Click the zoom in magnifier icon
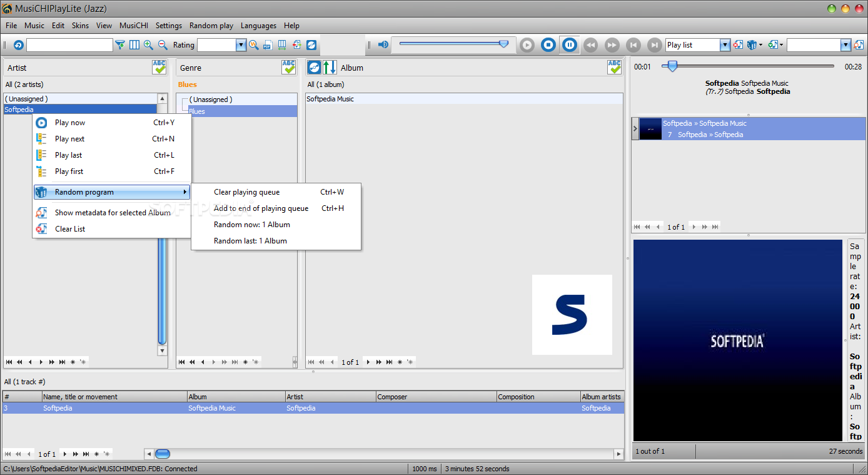Image resolution: width=868 pixels, height=475 pixels. tap(149, 45)
